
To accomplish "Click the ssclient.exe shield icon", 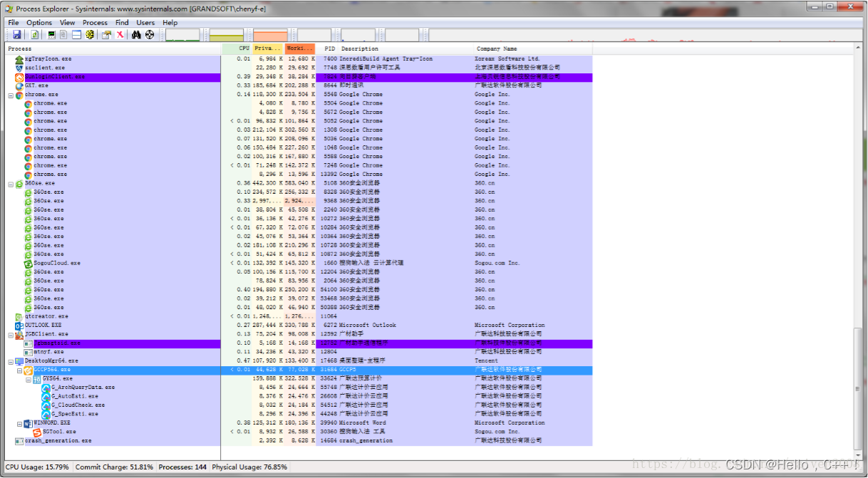I will pos(19,68).
